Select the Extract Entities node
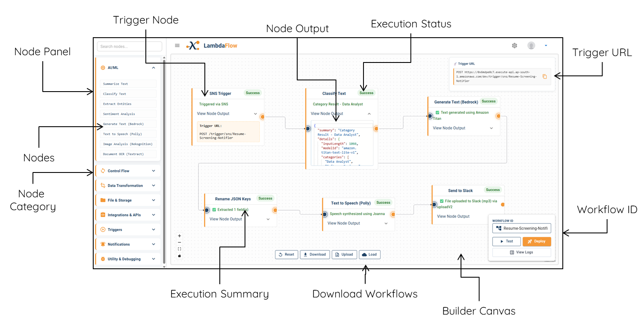This screenshot has height=324, width=644. click(x=129, y=104)
